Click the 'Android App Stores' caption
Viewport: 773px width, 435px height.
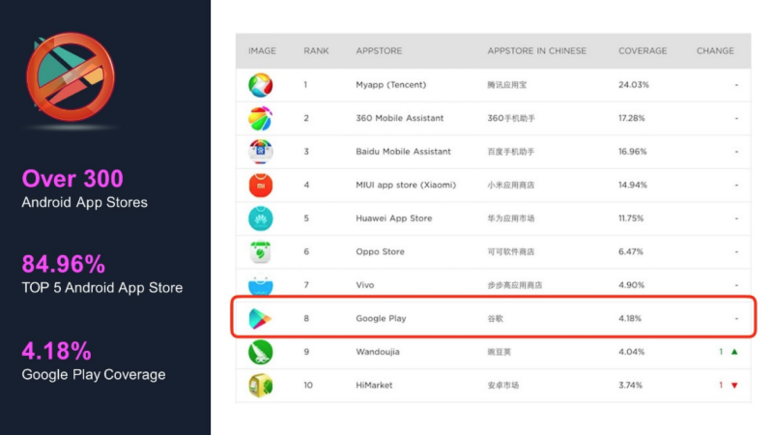point(84,202)
